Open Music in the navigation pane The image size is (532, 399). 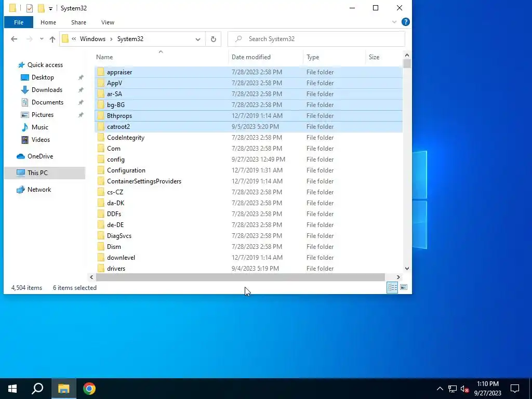[39, 127]
